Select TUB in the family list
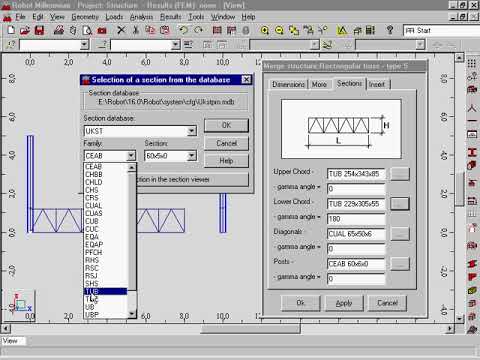480x360 pixels. coord(106,292)
